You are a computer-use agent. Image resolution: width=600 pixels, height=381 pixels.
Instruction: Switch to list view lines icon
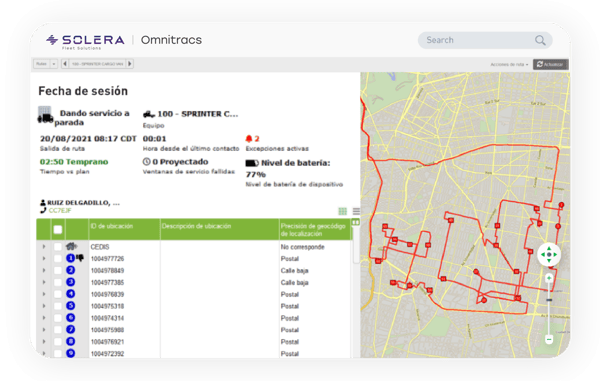pos(356,211)
